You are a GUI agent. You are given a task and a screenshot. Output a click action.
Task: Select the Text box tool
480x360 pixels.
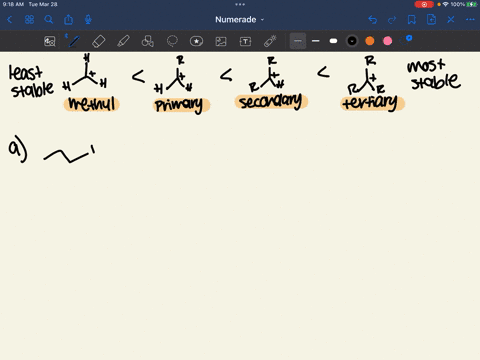245,41
